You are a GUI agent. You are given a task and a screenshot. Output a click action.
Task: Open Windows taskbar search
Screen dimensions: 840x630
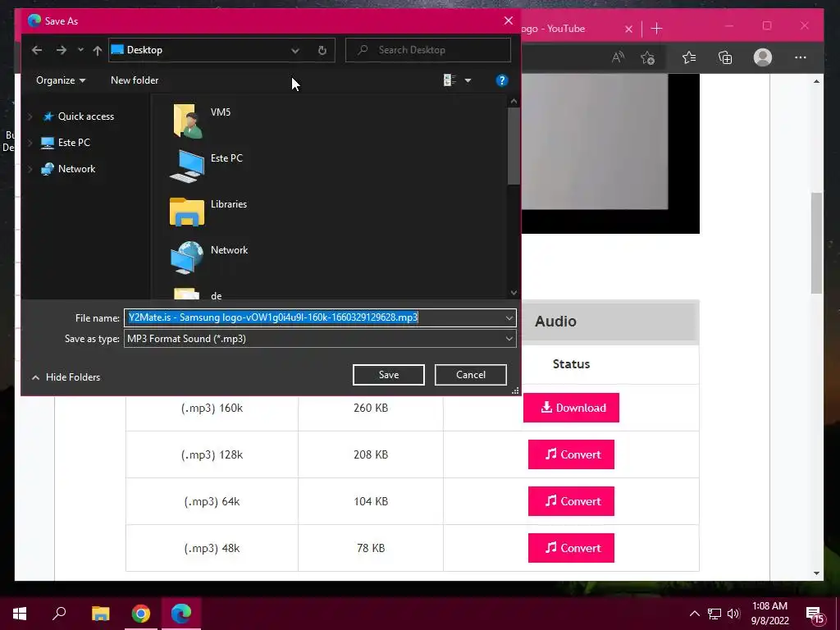(59, 614)
